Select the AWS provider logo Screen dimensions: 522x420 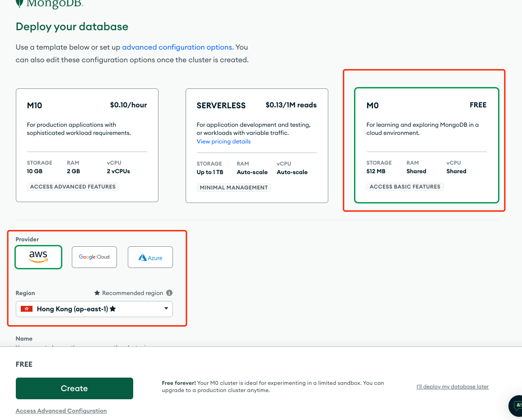pos(38,257)
